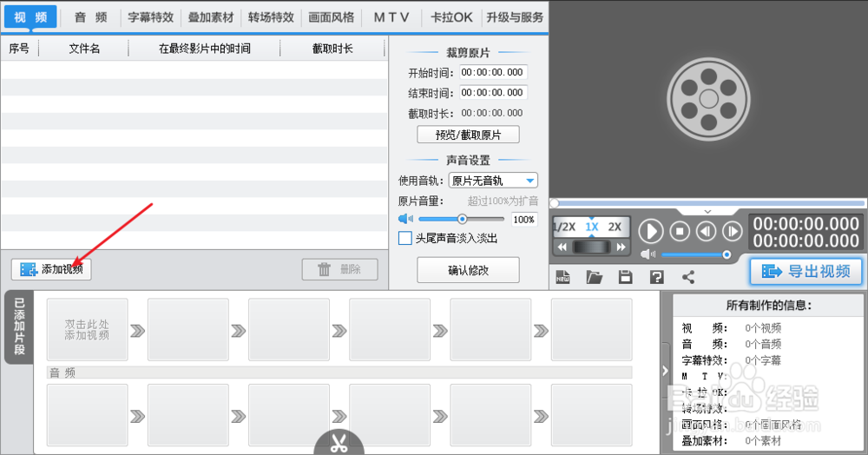
Task: Click the share icon
Action: 688,277
